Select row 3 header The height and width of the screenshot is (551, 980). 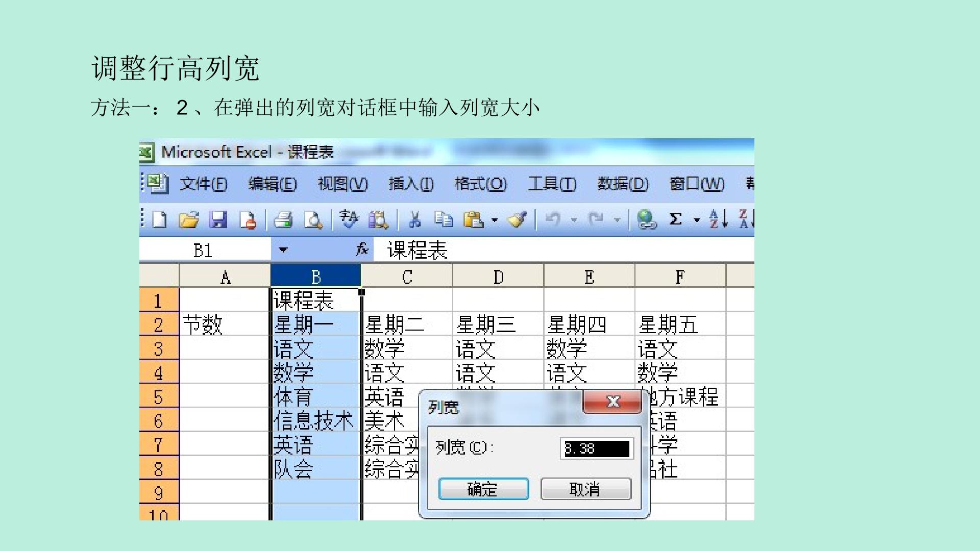[159, 347]
